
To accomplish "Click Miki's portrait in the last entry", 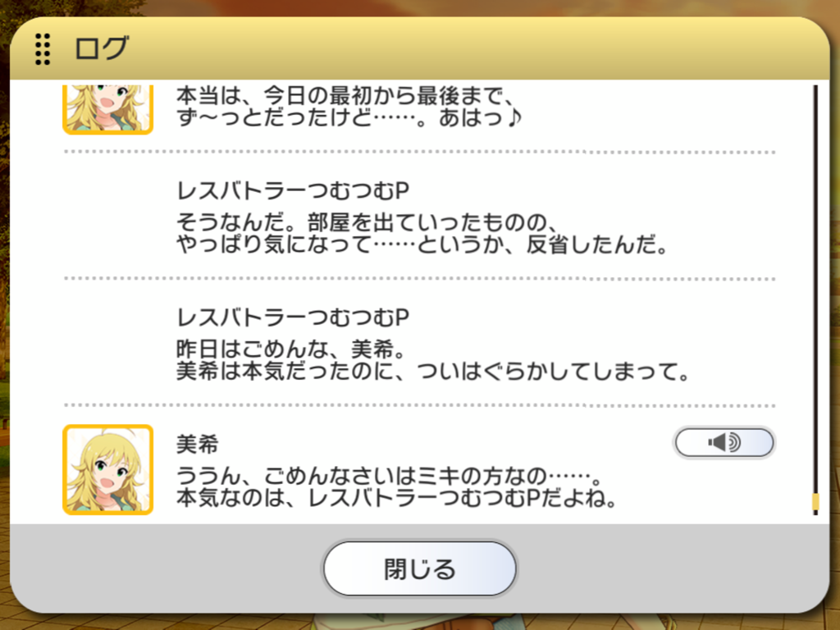I will (108, 470).
